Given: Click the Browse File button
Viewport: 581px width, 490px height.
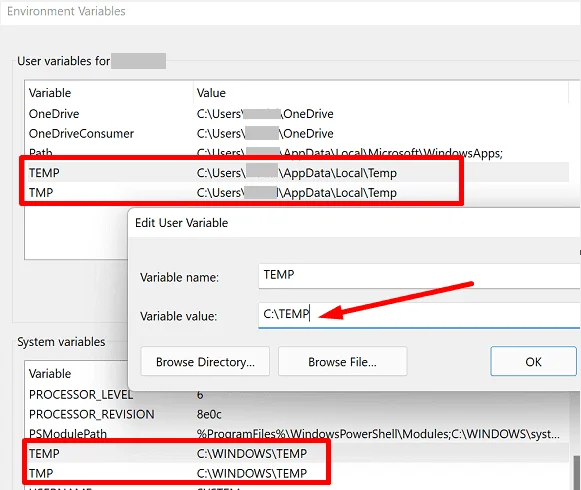Looking at the screenshot, I should click(342, 361).
